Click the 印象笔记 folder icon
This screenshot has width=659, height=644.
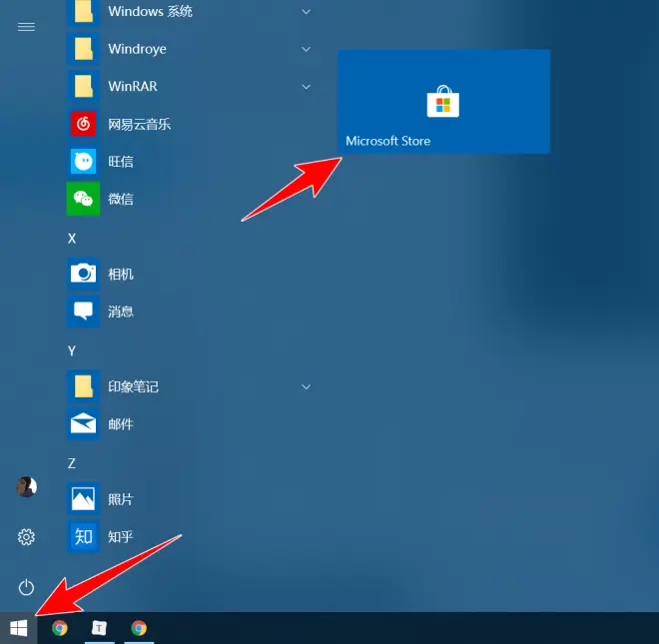83,386
